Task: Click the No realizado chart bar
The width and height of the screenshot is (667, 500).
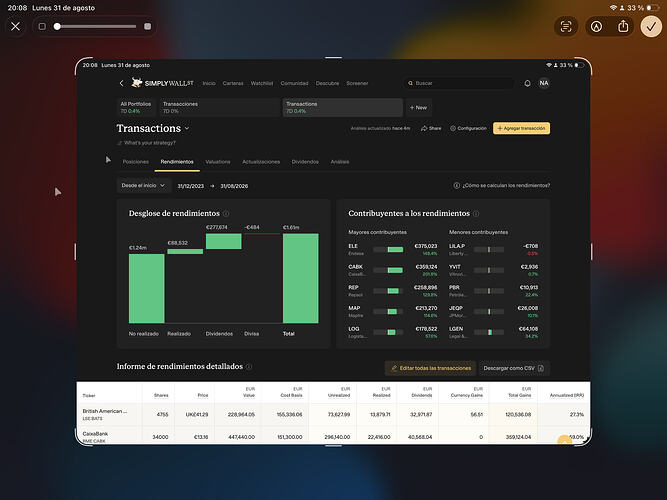Action: pyautogui.click(x=146, y=289)
